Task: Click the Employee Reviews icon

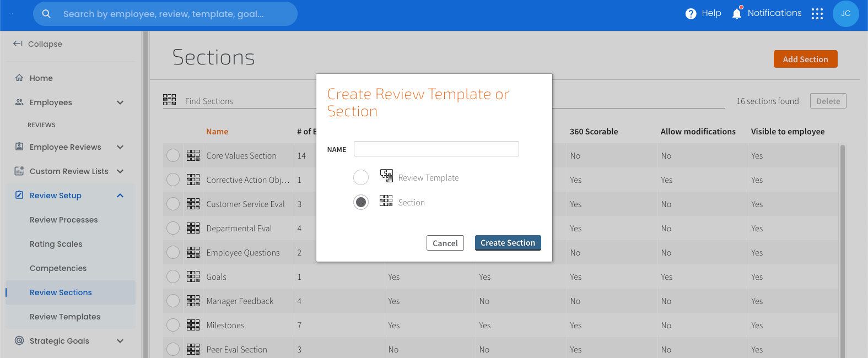Action: point(19,147)
